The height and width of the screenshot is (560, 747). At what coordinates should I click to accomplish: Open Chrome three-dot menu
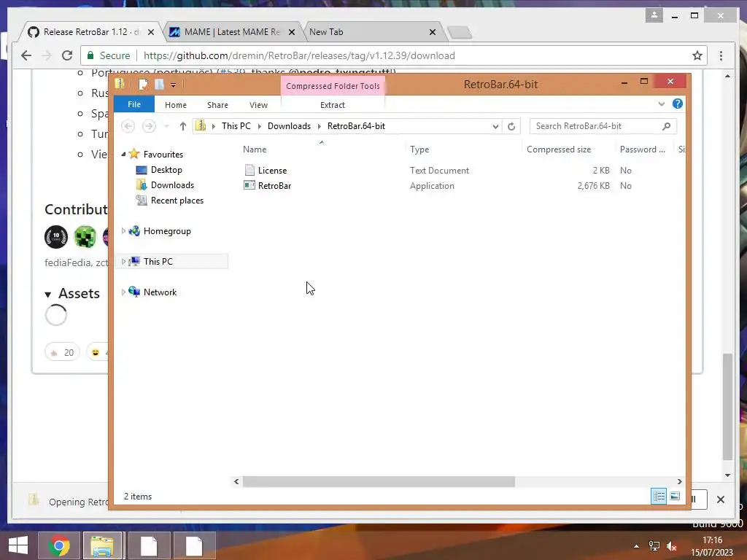click(721, 55)
